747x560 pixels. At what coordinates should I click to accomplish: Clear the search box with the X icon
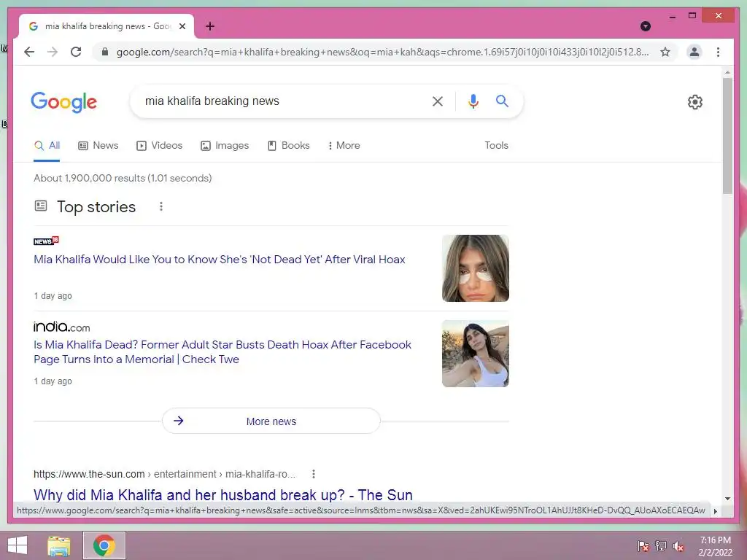pyautogui.click(x=438, y=101)
